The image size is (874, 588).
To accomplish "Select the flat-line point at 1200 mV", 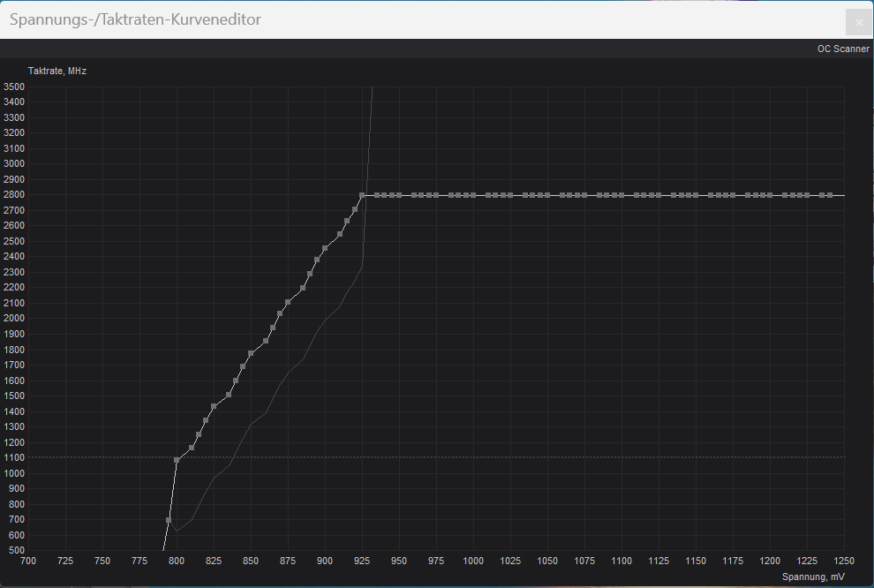I will [x=770, y=196].
